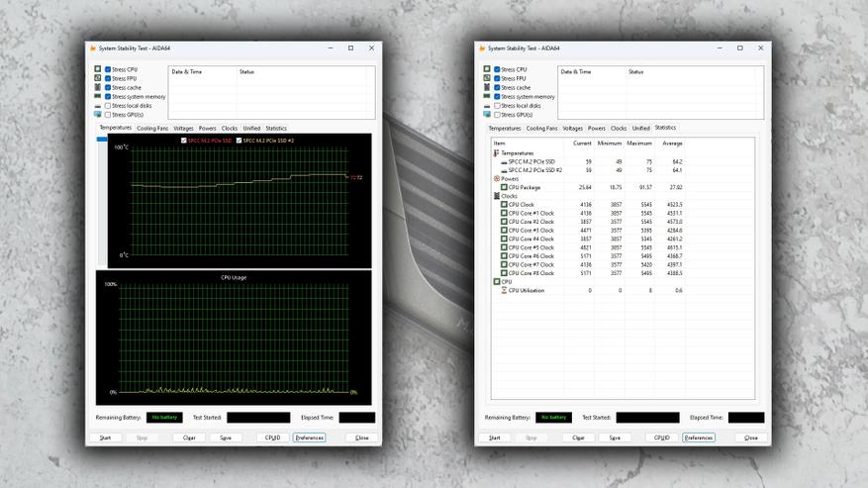
Task: Click the Stress CPU chip icon in right window
Action: pos(487,69)
